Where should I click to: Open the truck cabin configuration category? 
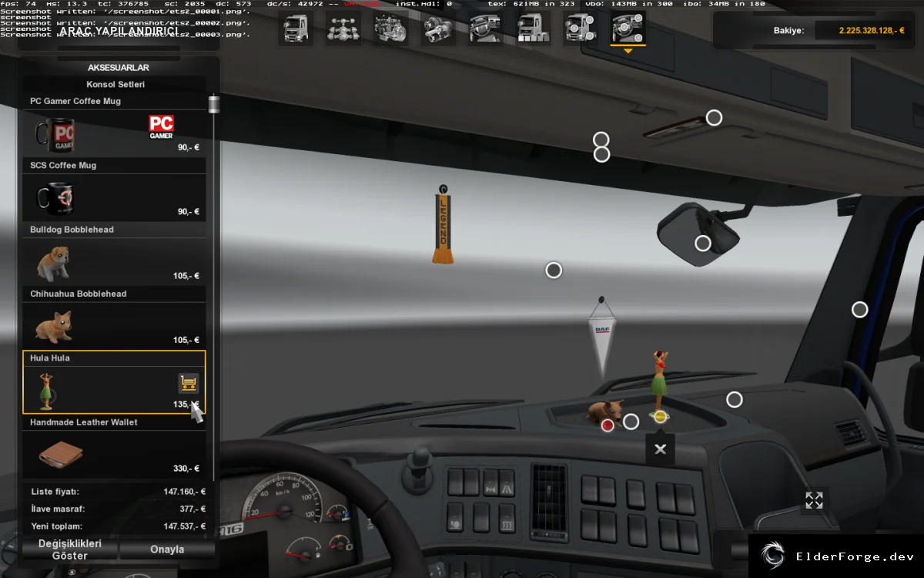[x=296, y=29]
